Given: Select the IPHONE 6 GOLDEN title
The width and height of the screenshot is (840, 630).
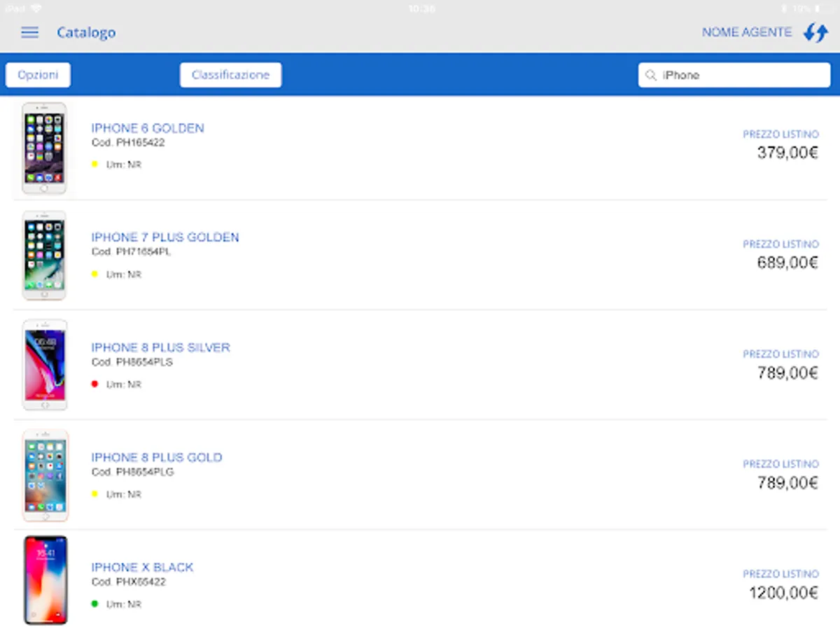Looking at the screenshot, I should coord(148,128).
